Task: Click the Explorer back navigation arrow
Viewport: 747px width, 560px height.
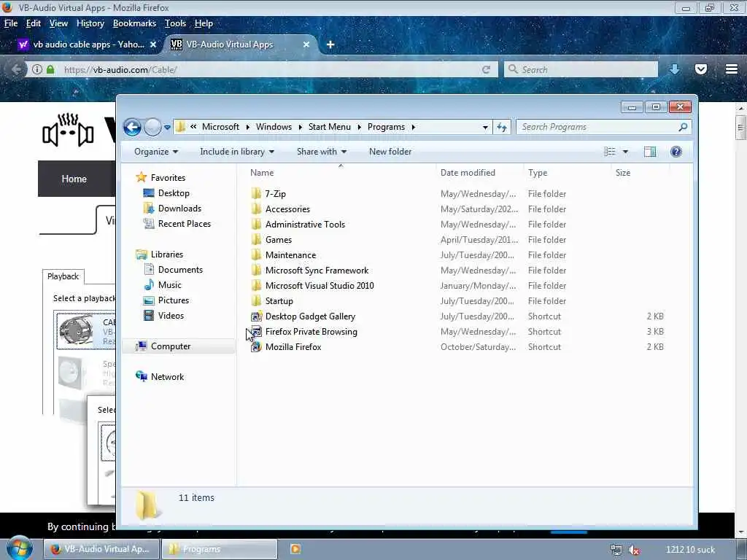Action: (132, 127)
